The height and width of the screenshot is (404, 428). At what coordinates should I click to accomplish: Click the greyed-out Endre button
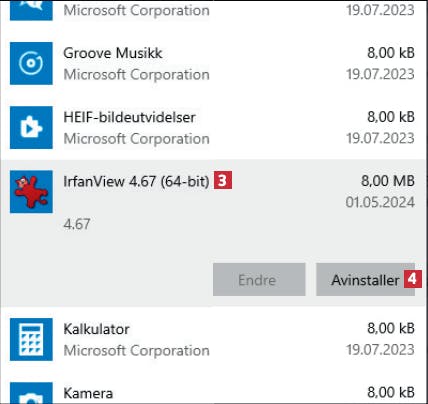pos(259,279)
